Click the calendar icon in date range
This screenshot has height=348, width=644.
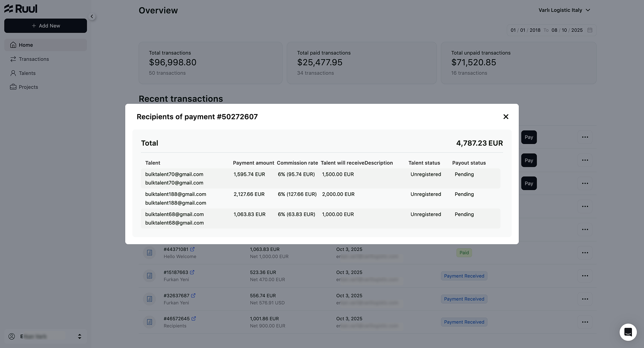coord(590,30)
